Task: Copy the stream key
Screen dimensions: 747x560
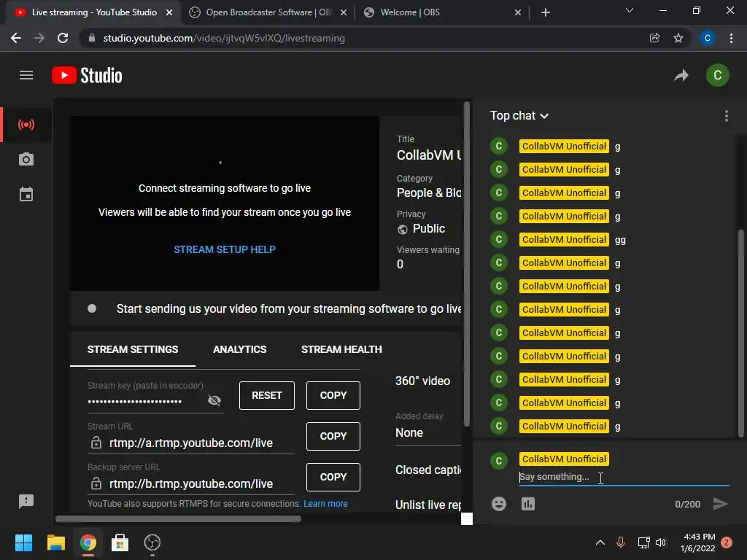Action: (333, 395)
